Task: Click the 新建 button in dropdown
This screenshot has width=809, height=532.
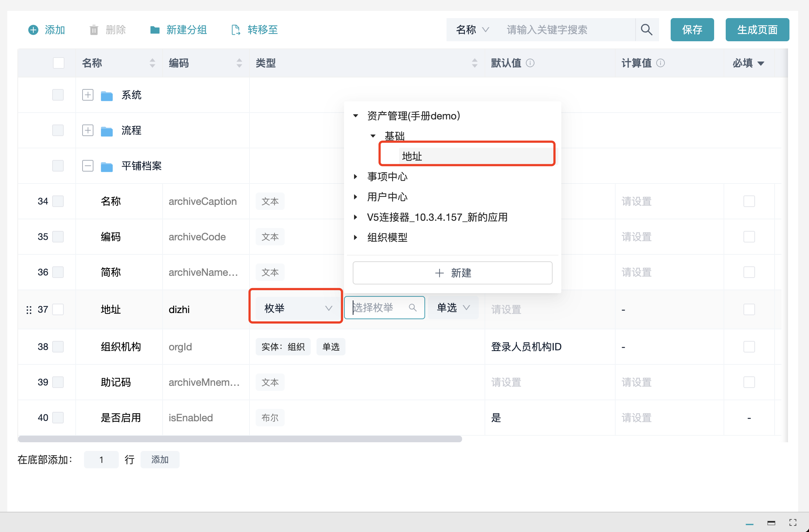Action: (x=453, y=273)
